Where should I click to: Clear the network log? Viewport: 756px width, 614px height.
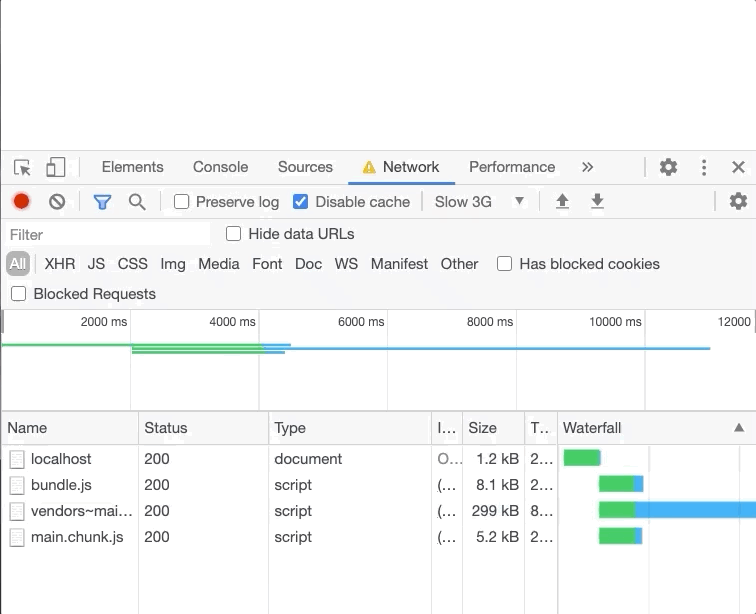[57, 202]
